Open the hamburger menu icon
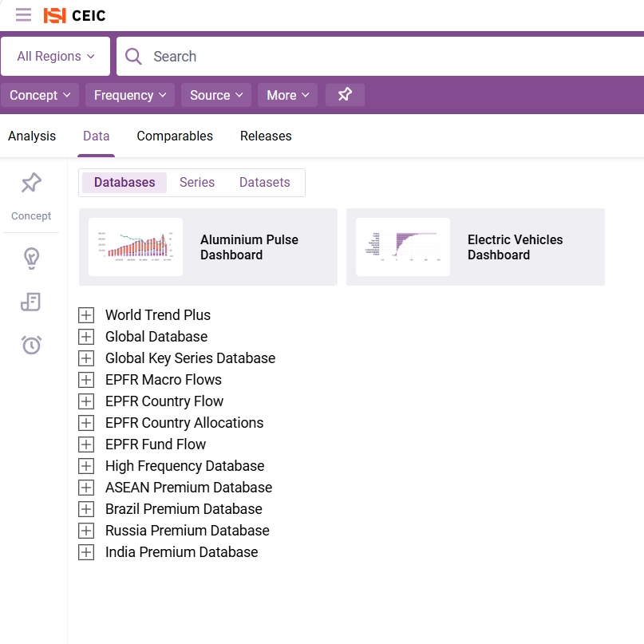Screen dimensions: 644x644 pyautogui.click(x=24, y=15)
